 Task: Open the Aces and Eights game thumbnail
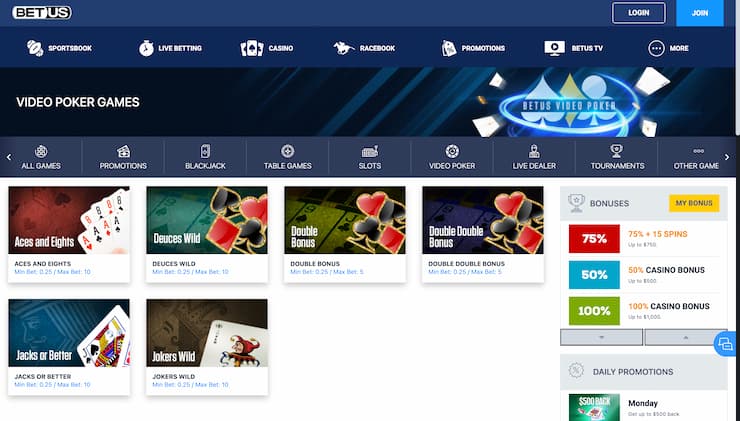tap(69, 220)
